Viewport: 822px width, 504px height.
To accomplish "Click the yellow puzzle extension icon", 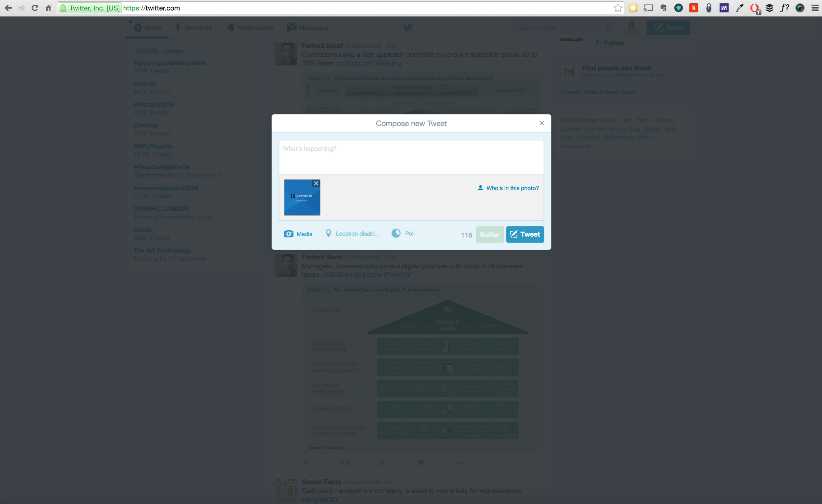I will pyautogui.click(x=633, y=8).
